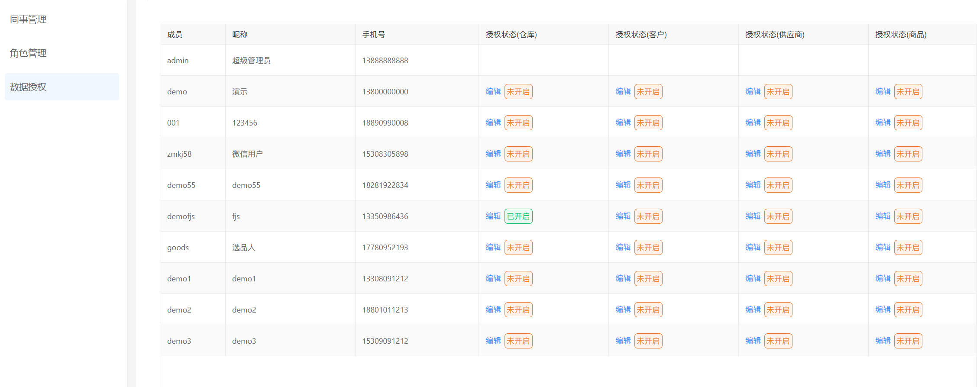Open 同事管理 in the sidebar
This screenshot has height=387, width=980.
click(28, 19)
